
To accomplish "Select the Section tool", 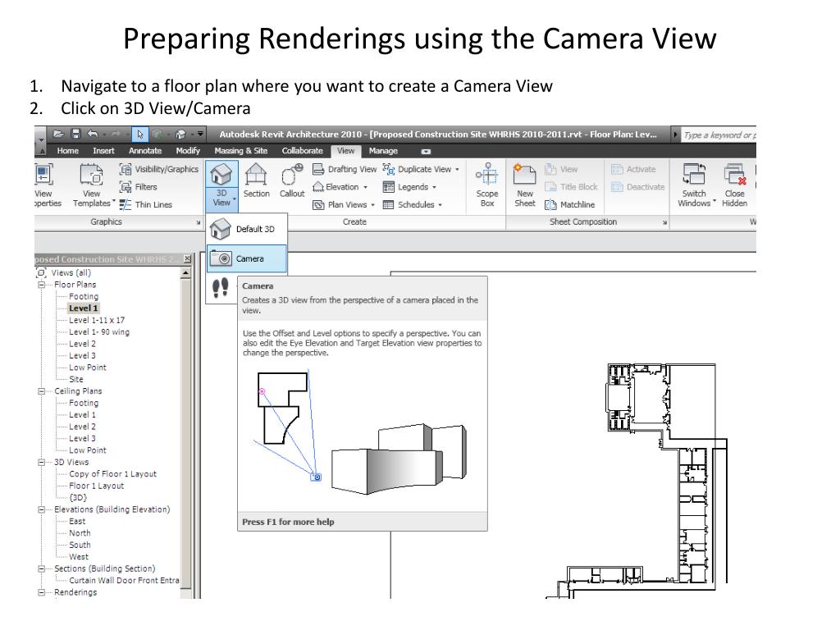I will [256, 181].
